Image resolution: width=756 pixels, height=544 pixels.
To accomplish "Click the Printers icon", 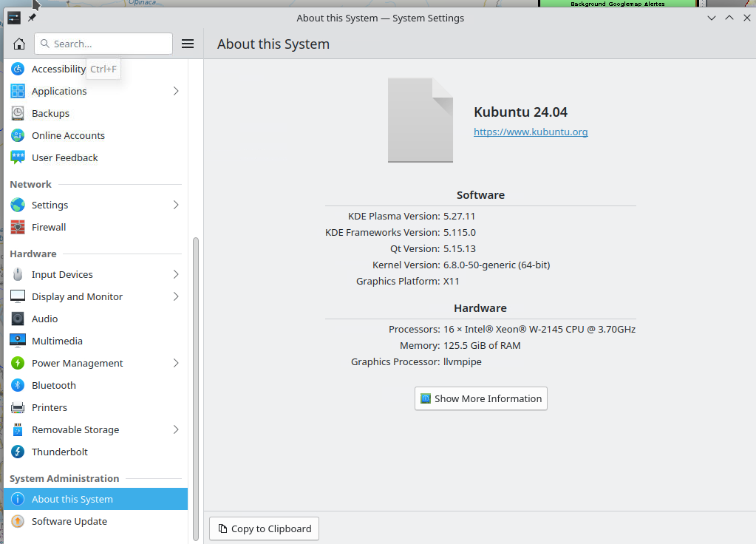I will (x=18, y=407).
